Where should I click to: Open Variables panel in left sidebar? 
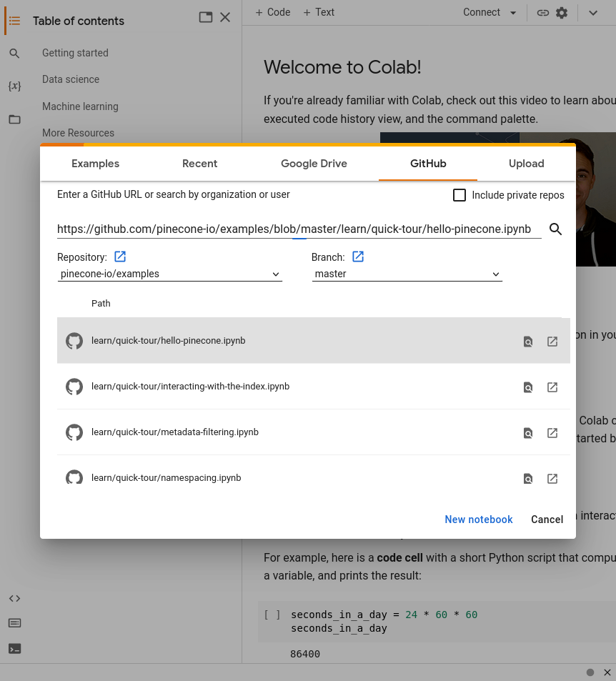pyautogui.click(x=14, y=86)
